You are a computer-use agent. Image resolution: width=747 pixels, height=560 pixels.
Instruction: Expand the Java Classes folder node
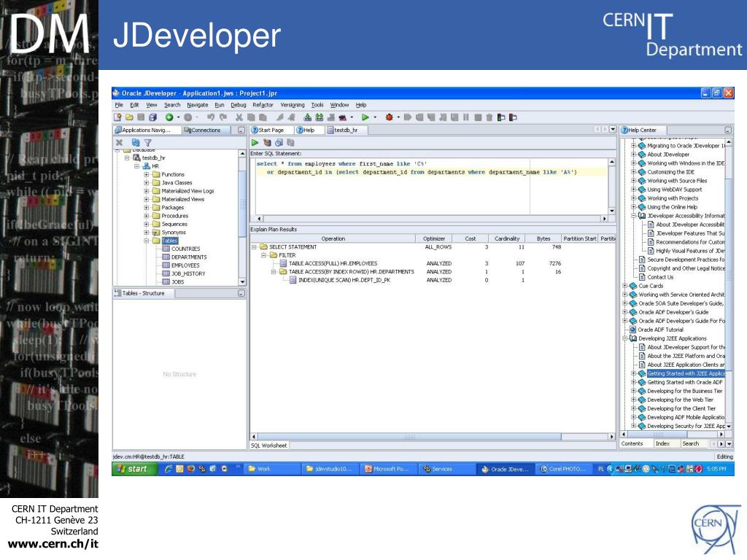tap(146, 182)
